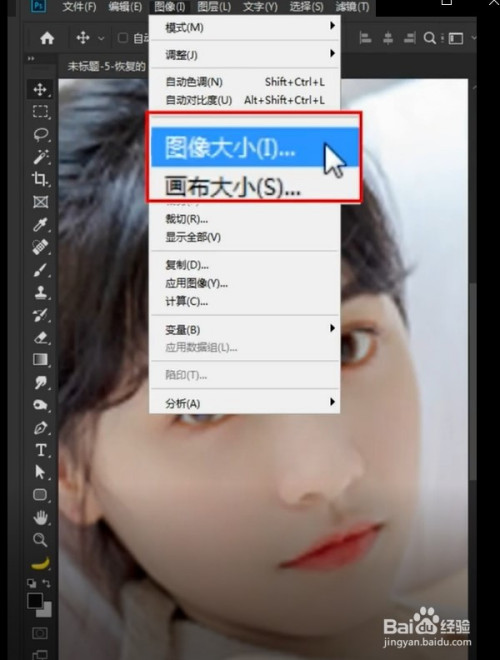500x660 pixels.
Task: Select the Rounded Rectangle shape tool
Action: tap(40, 494)
